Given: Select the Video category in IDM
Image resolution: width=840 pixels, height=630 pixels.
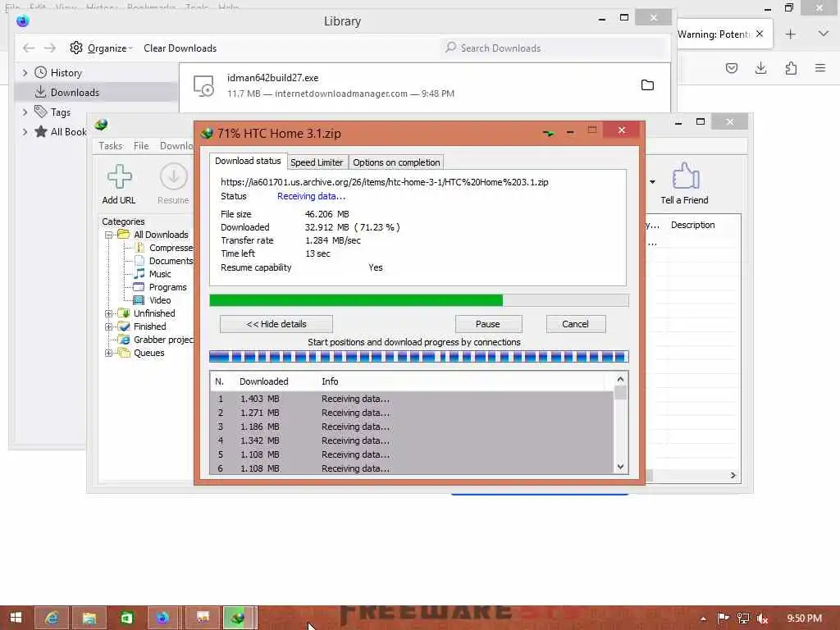Looking at the screenshot, I should [160, 300].
